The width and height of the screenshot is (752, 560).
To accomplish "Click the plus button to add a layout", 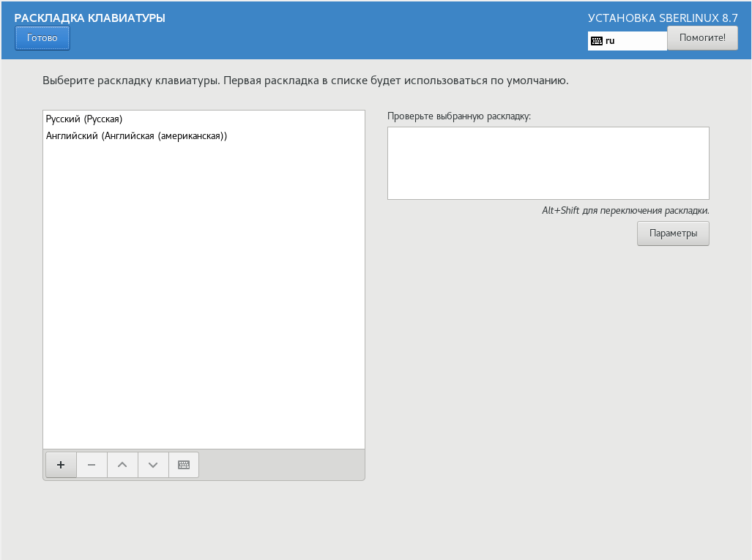I will click(61, 465).
